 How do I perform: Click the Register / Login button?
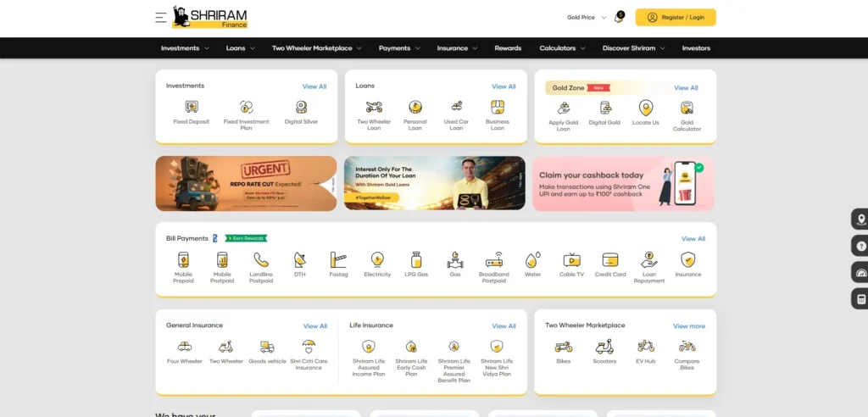pos(676,17)
